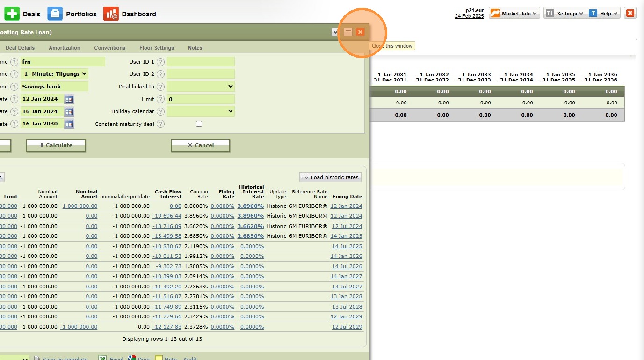Click the 24 Feb 2025 date link
Screen dimensions: 644x360
click(469, 16)
